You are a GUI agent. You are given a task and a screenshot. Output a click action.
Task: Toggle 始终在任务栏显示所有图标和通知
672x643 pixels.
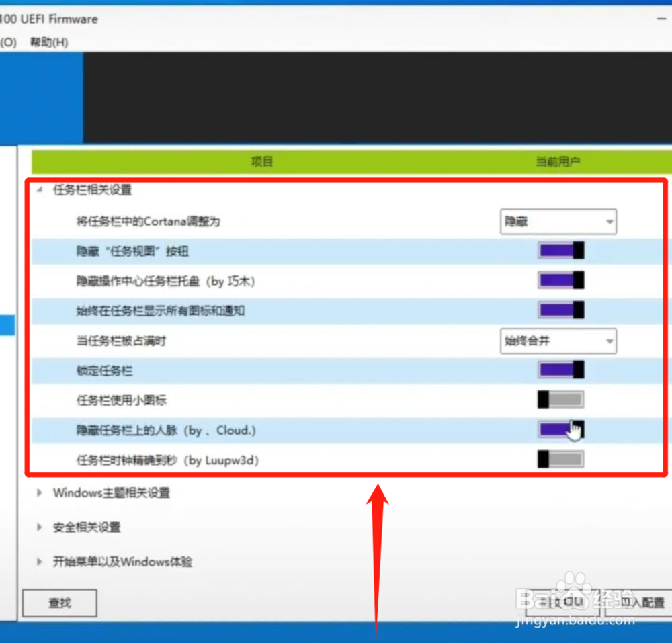click(x=561, y=310)
